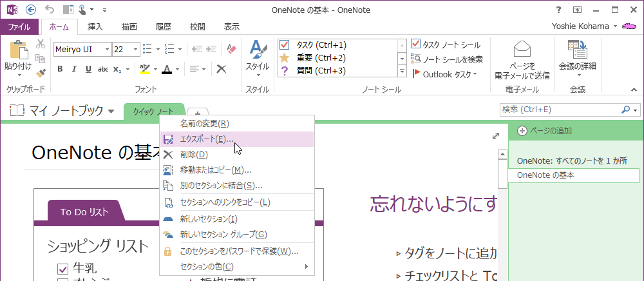
Task: Click the Paste clipboard icon
Action: point(19,50)
